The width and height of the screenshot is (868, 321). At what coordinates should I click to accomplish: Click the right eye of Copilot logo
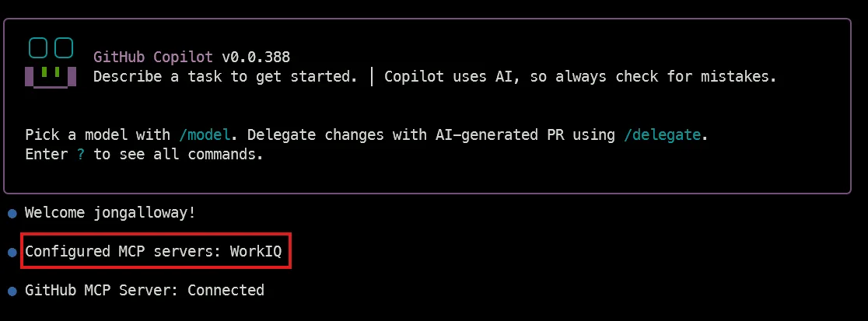click(64, 47)
